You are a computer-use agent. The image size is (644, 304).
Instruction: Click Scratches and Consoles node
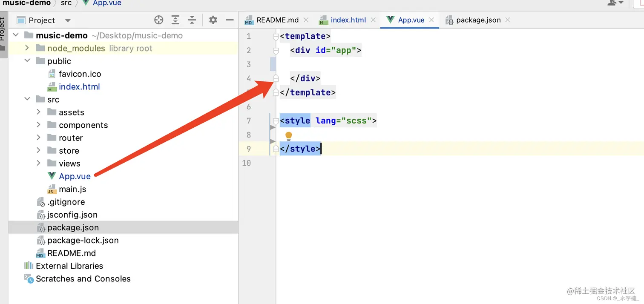pyautogui.click(x=83, y=278)
